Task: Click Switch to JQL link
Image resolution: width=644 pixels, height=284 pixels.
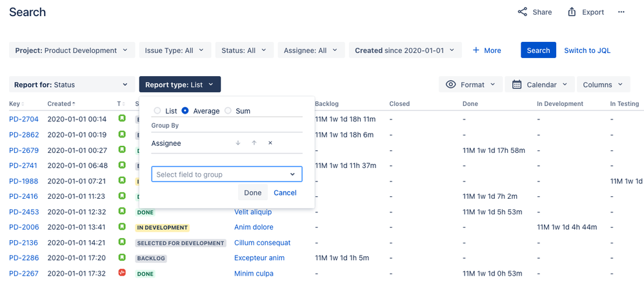Action: coord(587,50)
